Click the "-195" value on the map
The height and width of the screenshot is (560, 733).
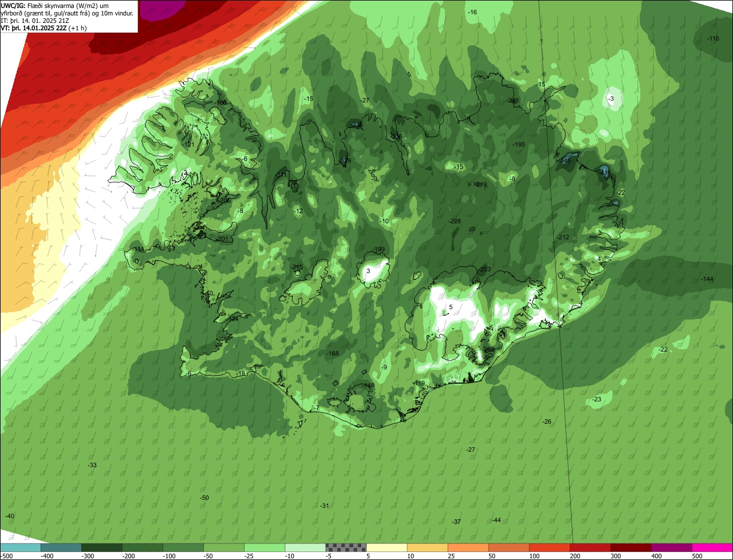coord(519,144)
